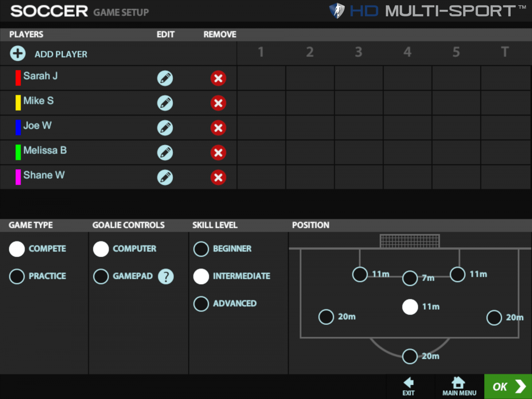Click the Add Player plus icon
This screenshot has width=532, height=399.
coord(18,54)
